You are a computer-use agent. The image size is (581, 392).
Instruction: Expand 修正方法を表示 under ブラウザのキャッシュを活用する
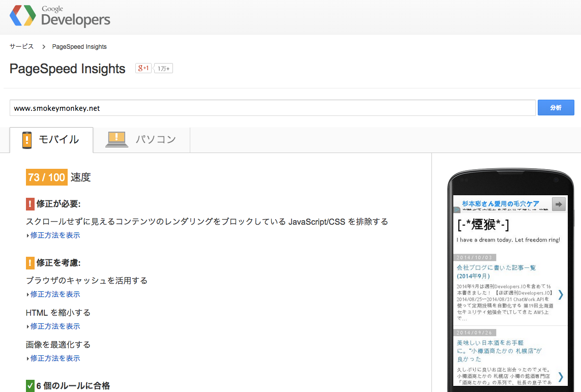point(53,294)
